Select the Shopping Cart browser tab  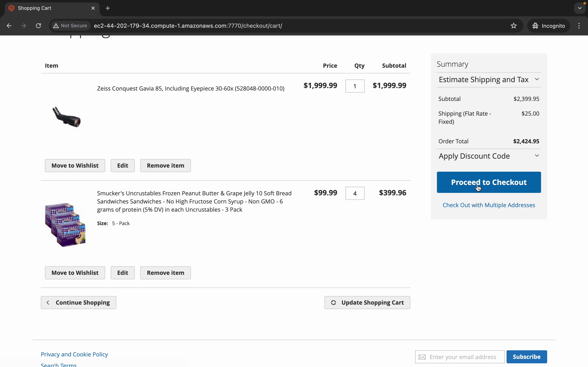(49, 8)
